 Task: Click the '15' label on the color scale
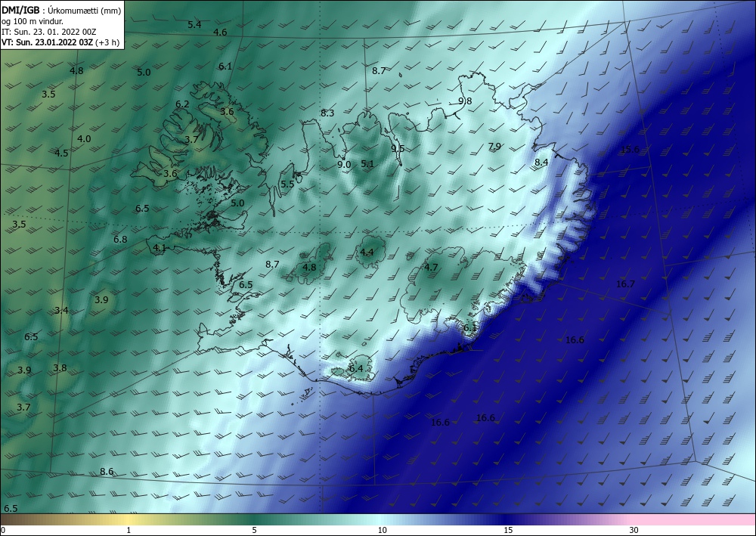[508, 530]
